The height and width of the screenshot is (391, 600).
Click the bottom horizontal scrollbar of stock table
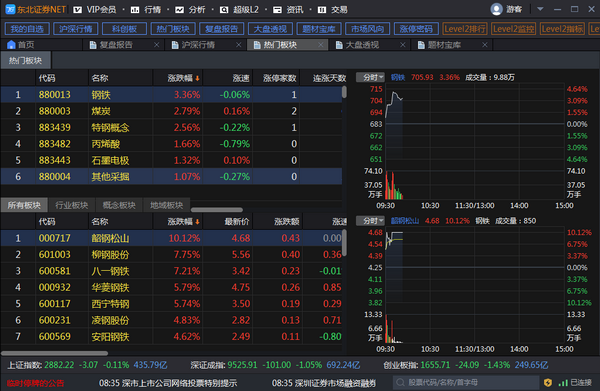pos(55,353)
